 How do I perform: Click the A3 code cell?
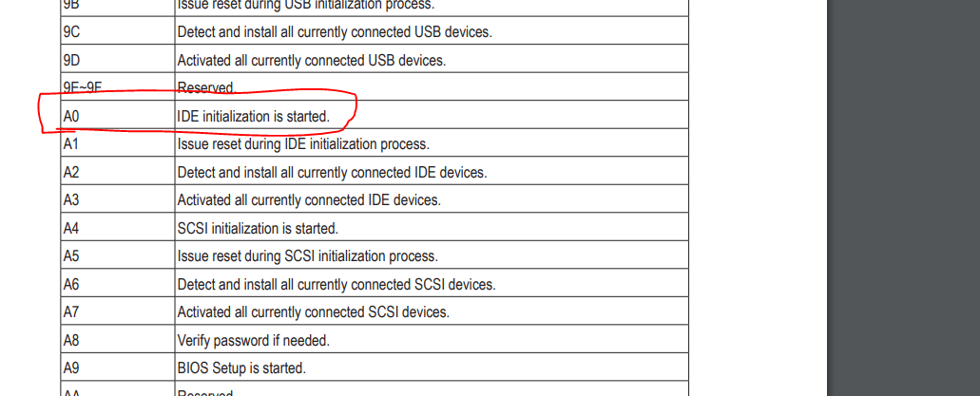point(118,199)
